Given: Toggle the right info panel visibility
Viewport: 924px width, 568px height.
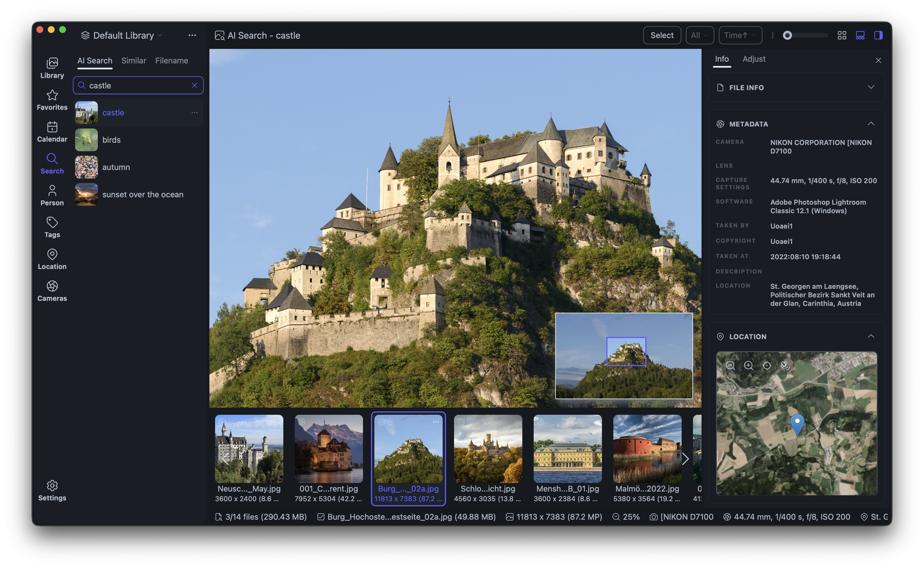Looking at the screenshot, I should 878,35.
